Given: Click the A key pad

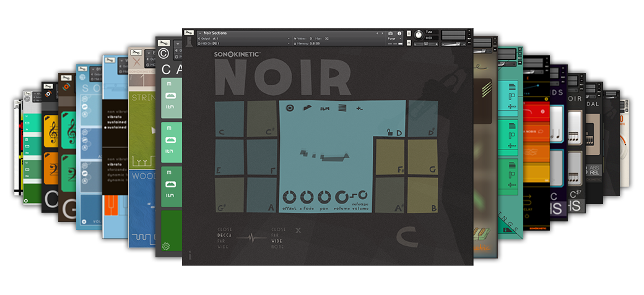Looking at the screenshot, I should pos(261,195).
